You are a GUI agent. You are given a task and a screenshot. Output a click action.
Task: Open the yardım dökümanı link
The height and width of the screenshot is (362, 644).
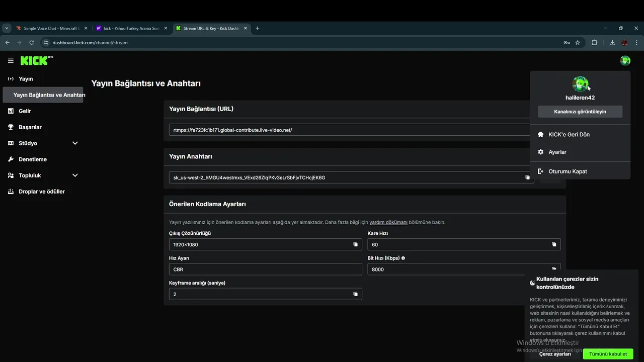[388, 222]
